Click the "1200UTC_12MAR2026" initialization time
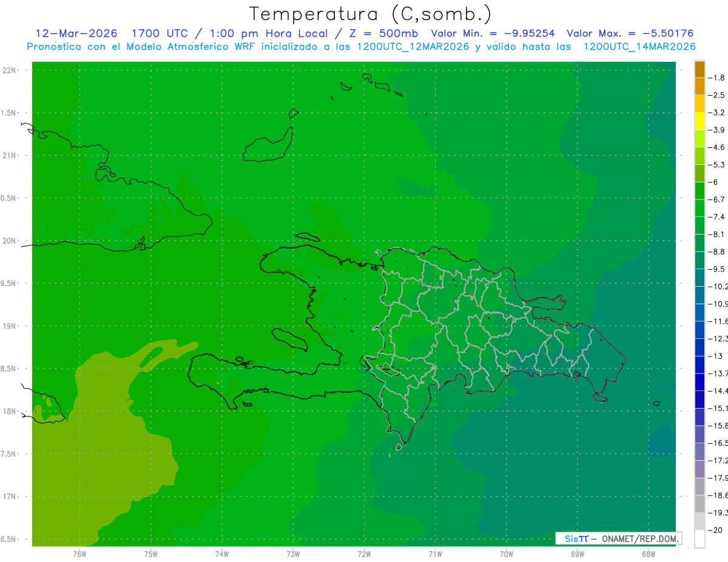 click(x=413, y=47)
